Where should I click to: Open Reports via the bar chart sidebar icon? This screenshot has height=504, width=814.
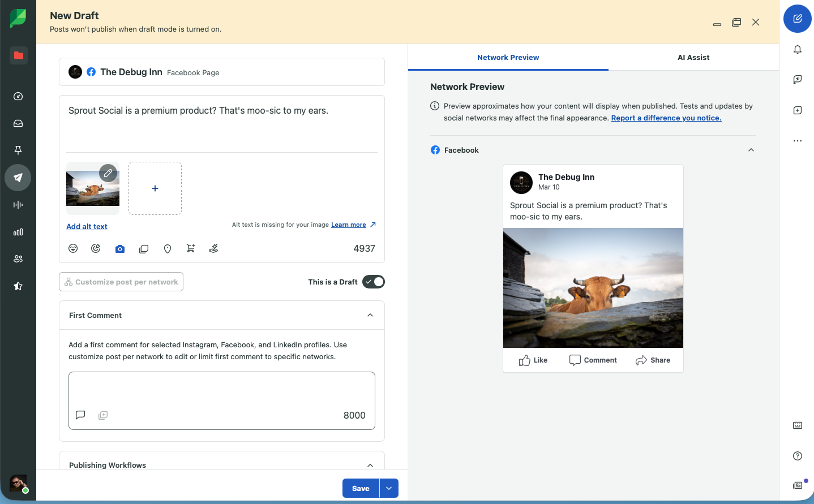coord(18,232)
